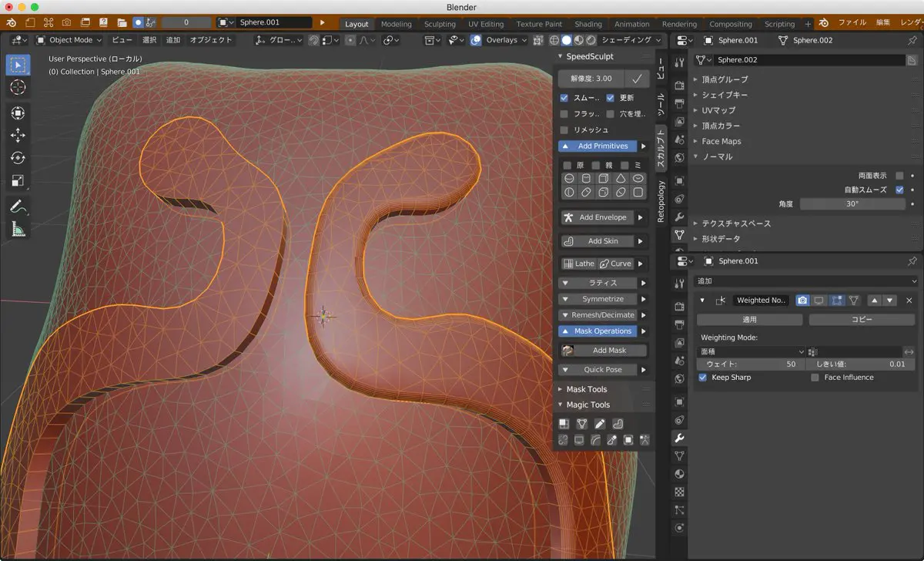This screenshot has width=924, height=561.
Task: Expand the 頂点グループ panel
Action: pyautogui.click(x=724, y=79)
